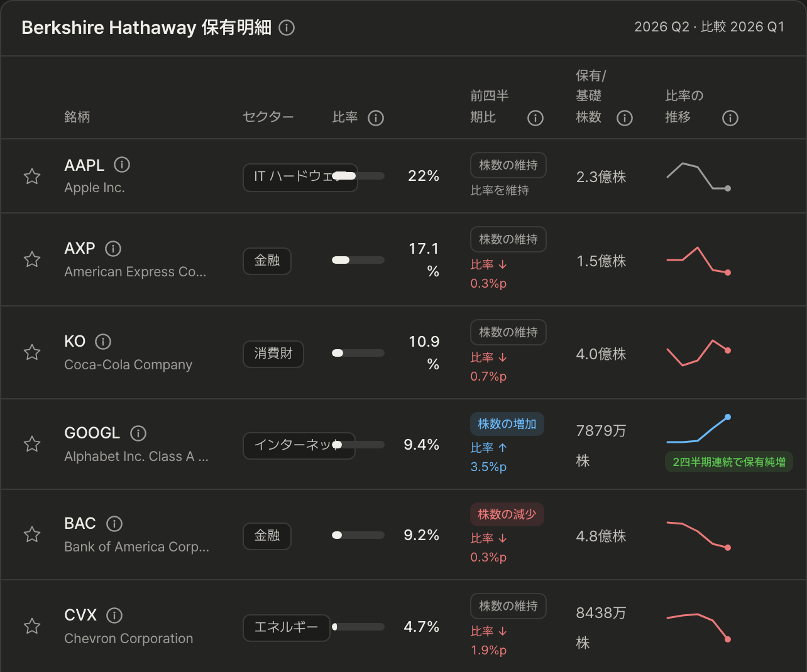
Task: Click Coca-Cola Company name text
Action: tap(128, 365)
